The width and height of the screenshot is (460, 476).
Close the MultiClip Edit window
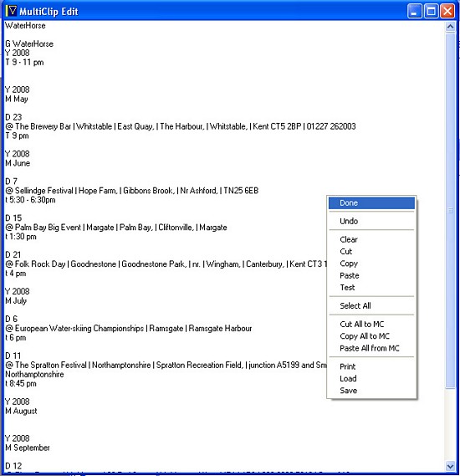[447, 11]
